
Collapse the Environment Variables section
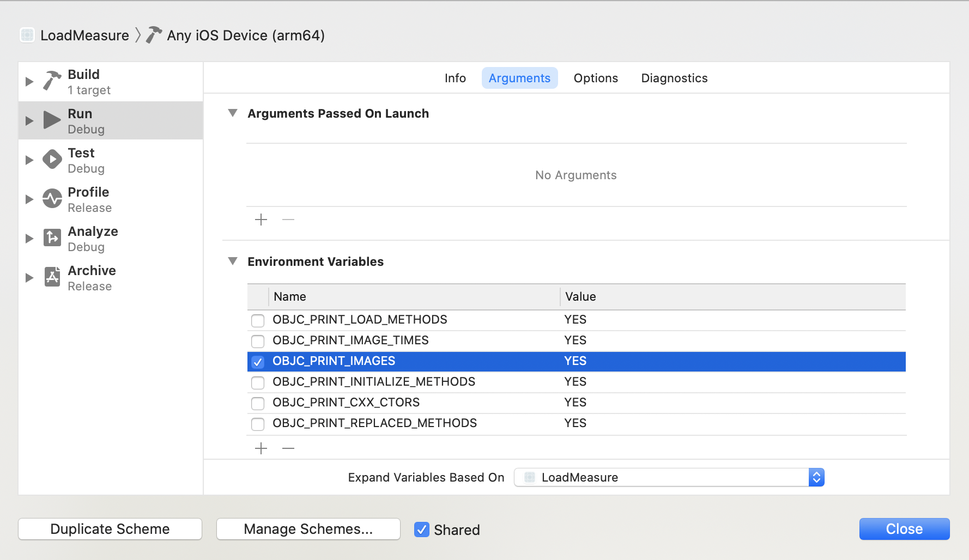(x=233, y=261)
